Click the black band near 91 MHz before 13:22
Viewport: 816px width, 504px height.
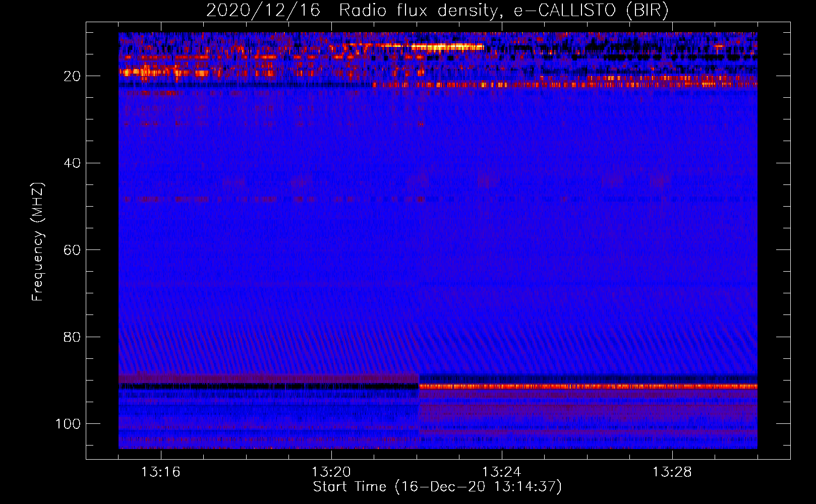tap(269, 386)
